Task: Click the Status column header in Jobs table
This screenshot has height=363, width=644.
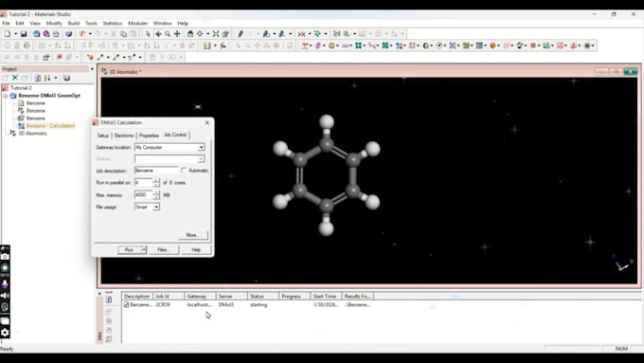Action: coord(262,296)
